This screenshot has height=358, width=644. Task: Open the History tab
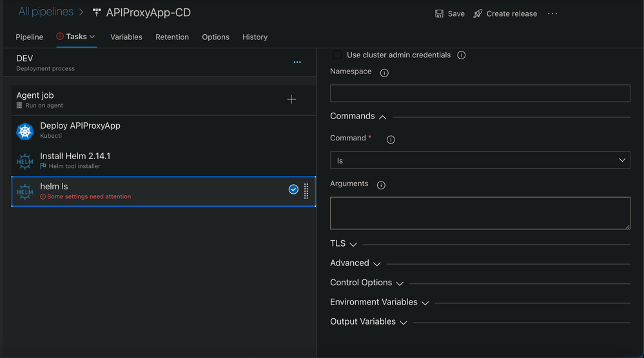(255, 37)
